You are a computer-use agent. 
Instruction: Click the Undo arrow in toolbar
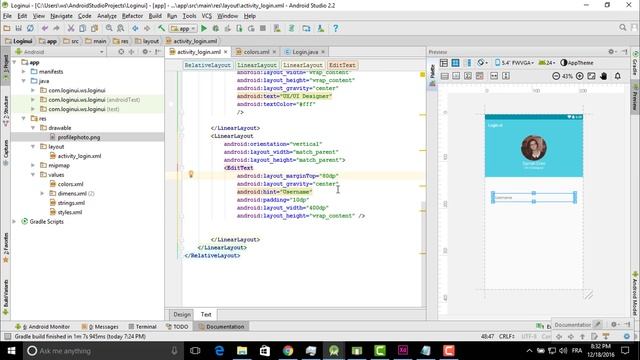(x=44, y=28)
